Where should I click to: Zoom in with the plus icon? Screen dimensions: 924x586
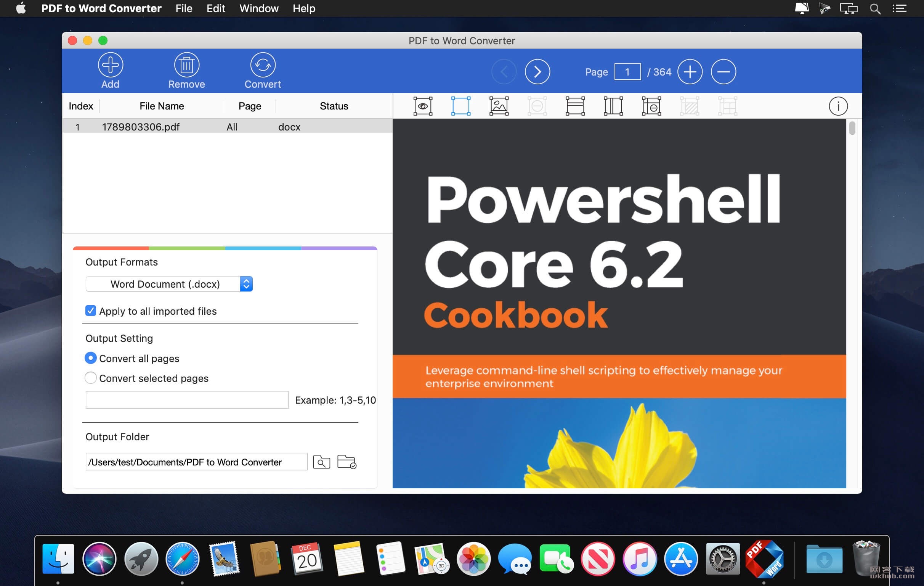pyautogui.click(x=690, y=72)
